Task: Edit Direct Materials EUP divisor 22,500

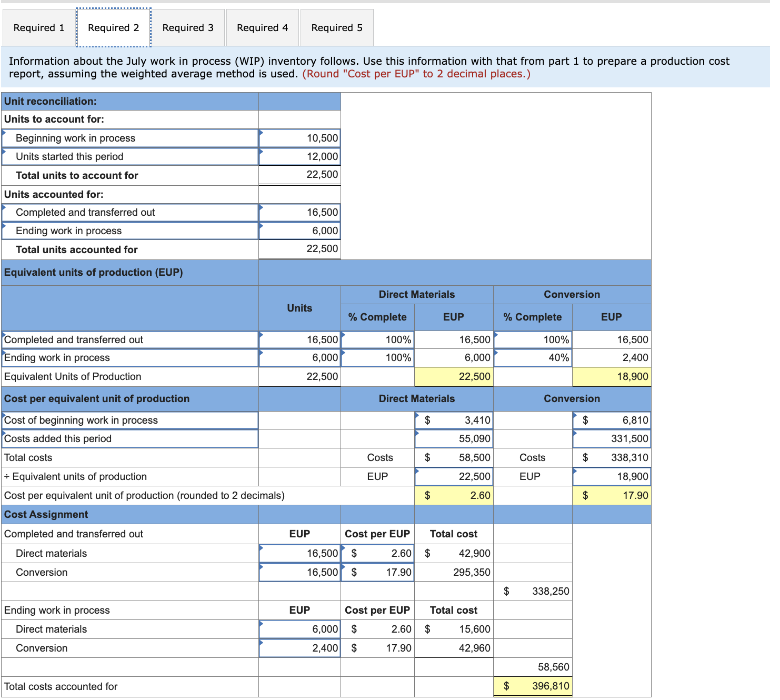Action: [454, 476]
